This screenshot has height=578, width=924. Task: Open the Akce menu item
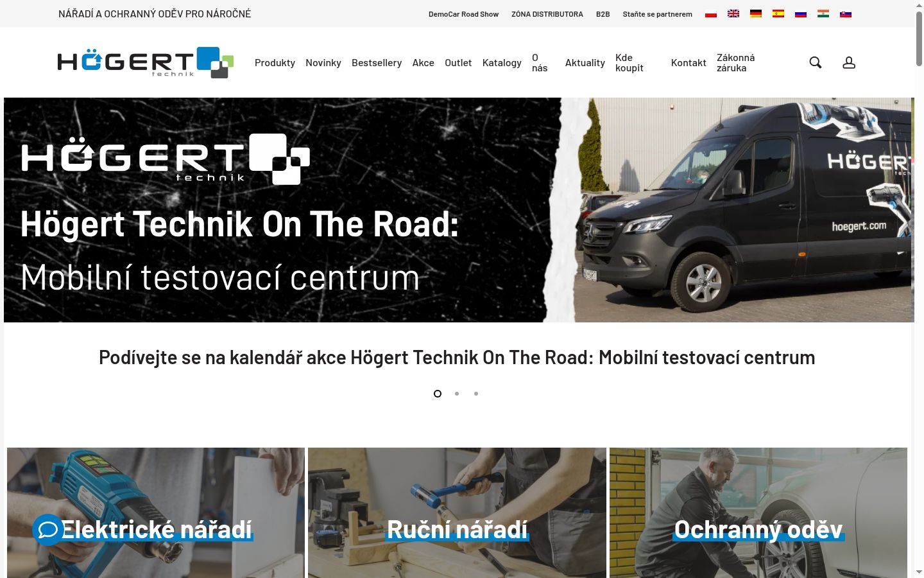[x=424, y=62]
